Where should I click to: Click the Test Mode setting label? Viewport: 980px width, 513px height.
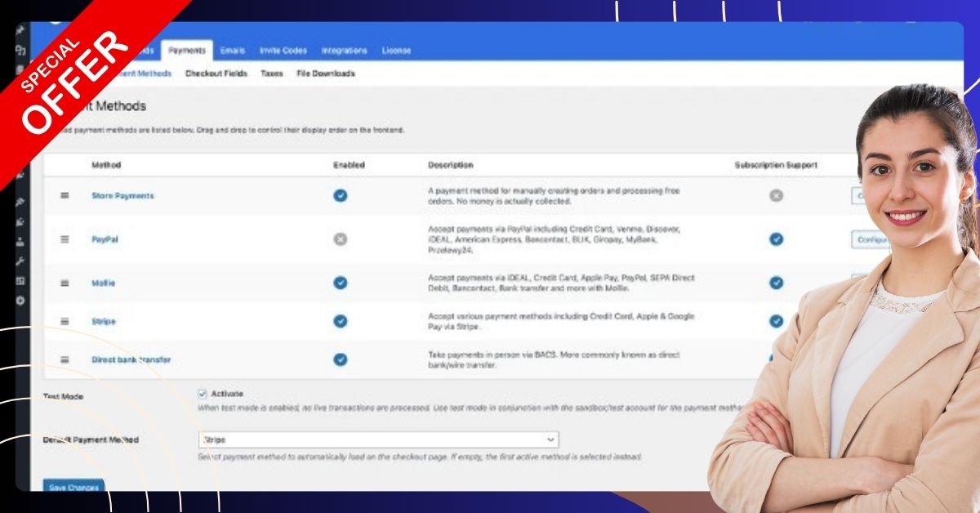point(63,397)
